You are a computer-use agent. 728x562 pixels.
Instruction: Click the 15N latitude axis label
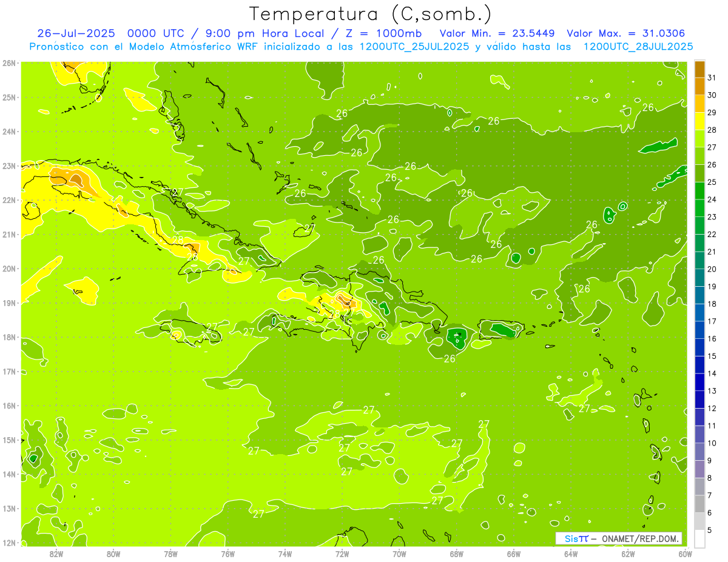point(8,440)
